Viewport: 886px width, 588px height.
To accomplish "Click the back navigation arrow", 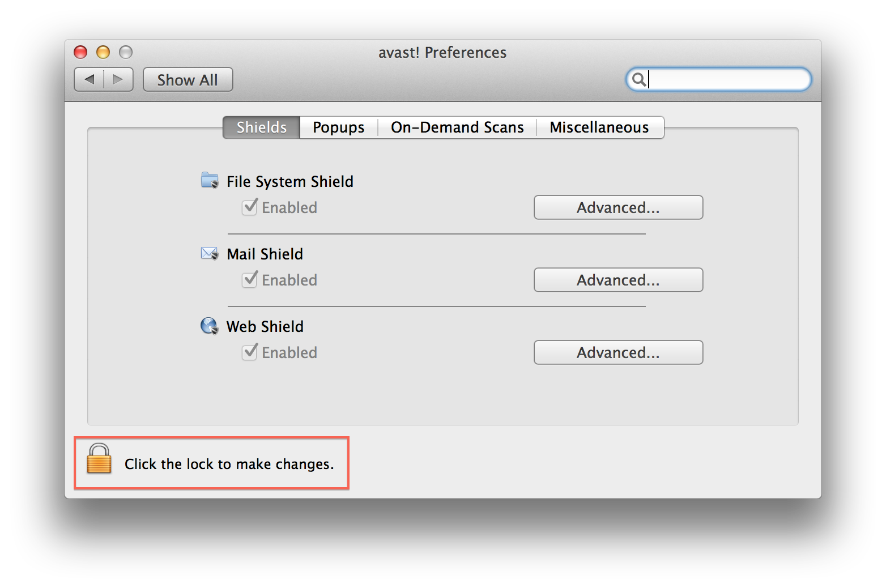I will [89, 79].
